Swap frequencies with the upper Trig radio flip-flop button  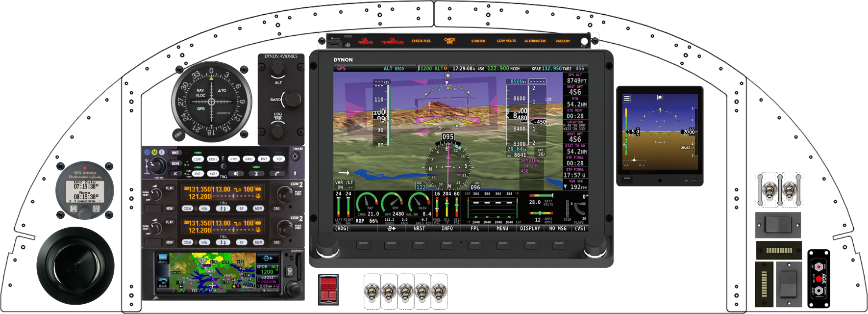click(x=223, y=209)
